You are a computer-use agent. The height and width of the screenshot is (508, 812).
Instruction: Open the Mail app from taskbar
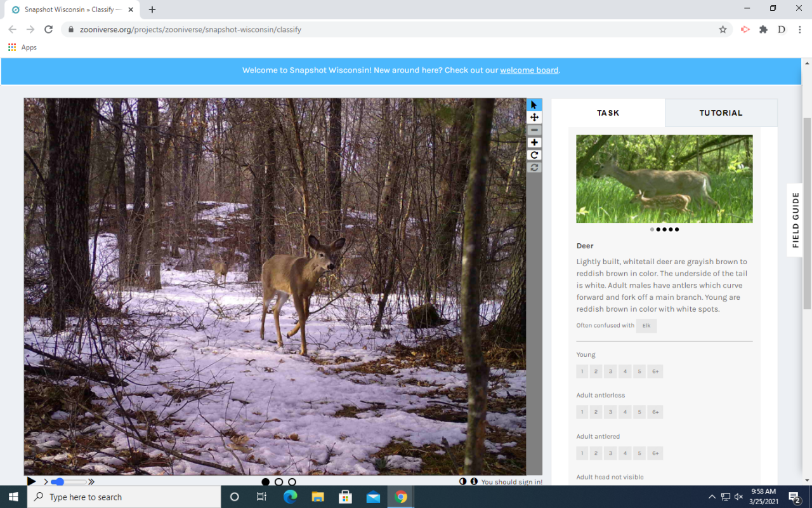(374, 497)
